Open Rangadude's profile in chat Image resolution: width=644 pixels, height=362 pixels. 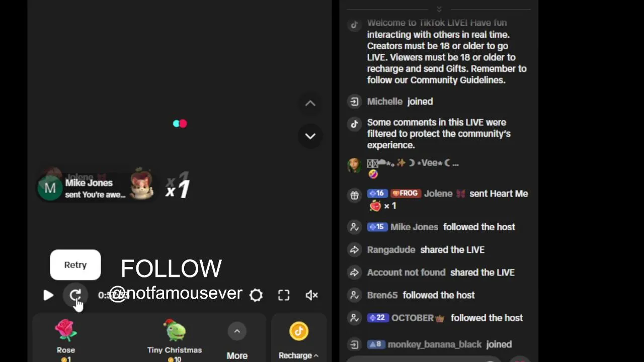391,250
